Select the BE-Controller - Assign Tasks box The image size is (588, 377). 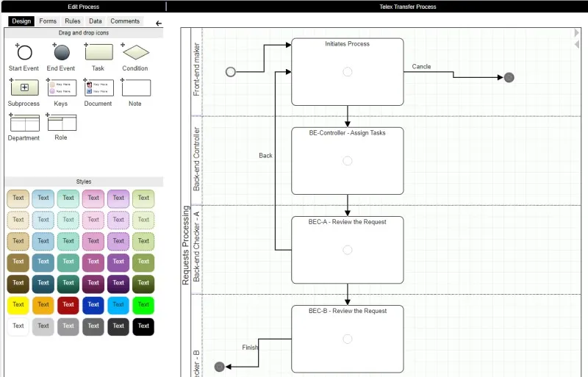pos(347,161)
